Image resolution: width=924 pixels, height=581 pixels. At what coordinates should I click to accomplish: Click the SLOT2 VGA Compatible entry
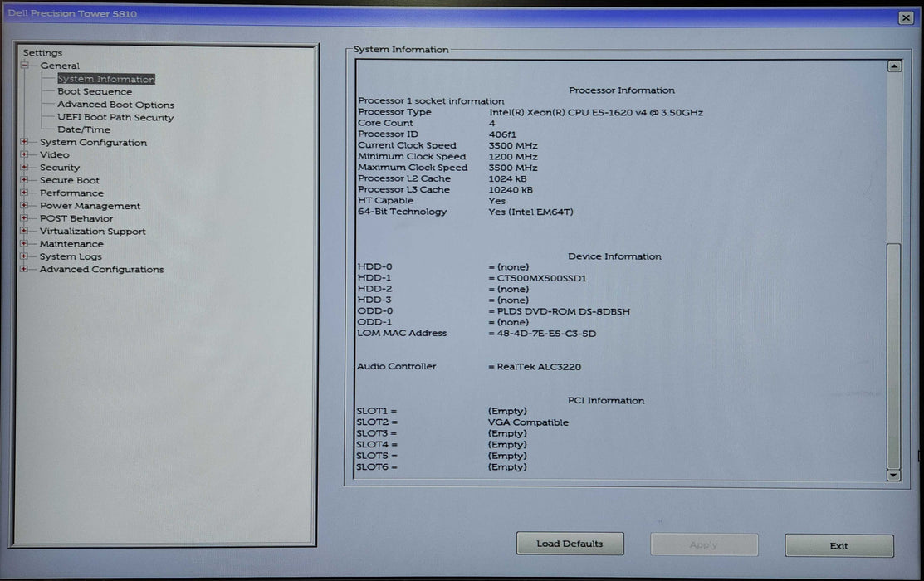[528, 422]
